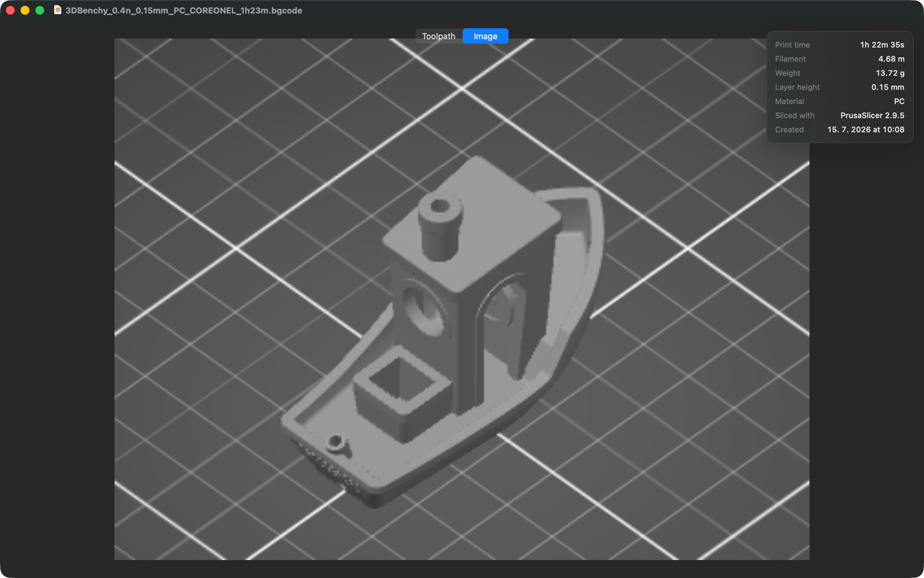Click the Filament value 4.68 m
Screen dimensions: 924x578
click(891, 59)
